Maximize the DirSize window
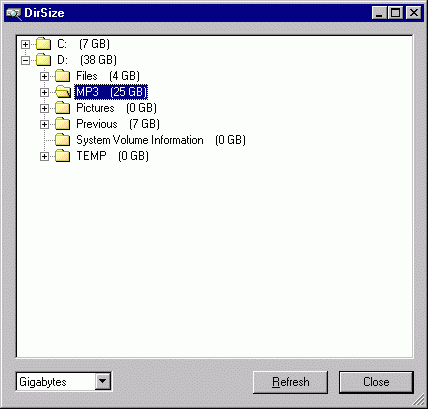This screenshot has height=409, width=428. point(396,13)
